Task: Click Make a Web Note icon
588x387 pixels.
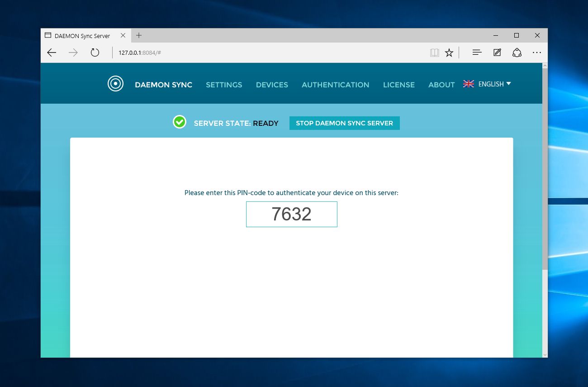Action: (497, 53)
